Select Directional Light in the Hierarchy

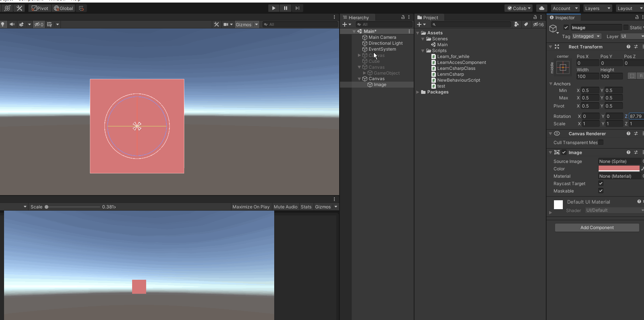(382, 43)
